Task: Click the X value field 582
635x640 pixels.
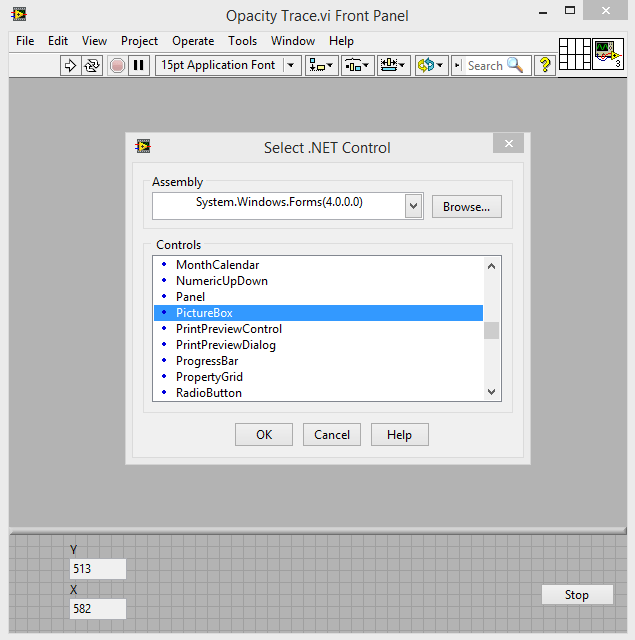Action: click(x=98, y=609)
